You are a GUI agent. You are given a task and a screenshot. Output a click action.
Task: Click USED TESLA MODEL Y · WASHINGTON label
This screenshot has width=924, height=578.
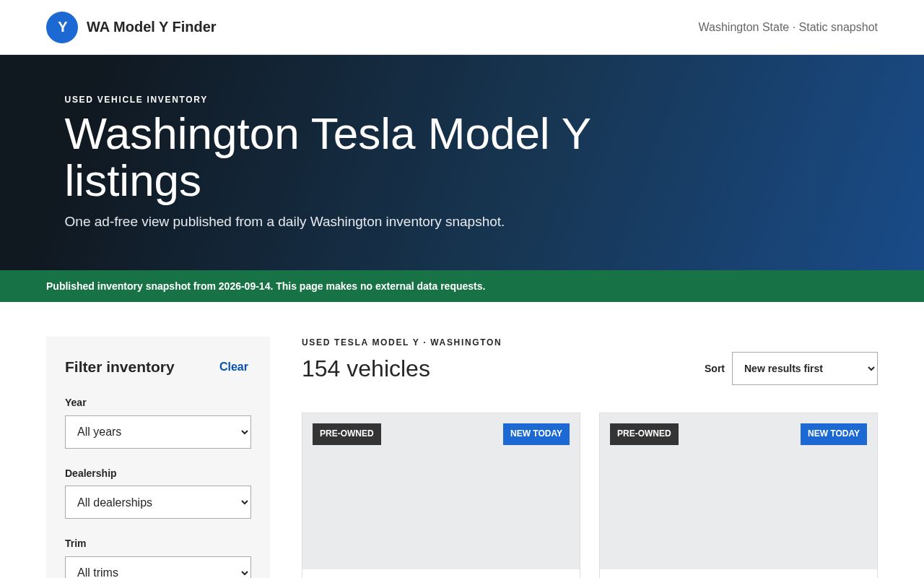click(x=401, y=342)
